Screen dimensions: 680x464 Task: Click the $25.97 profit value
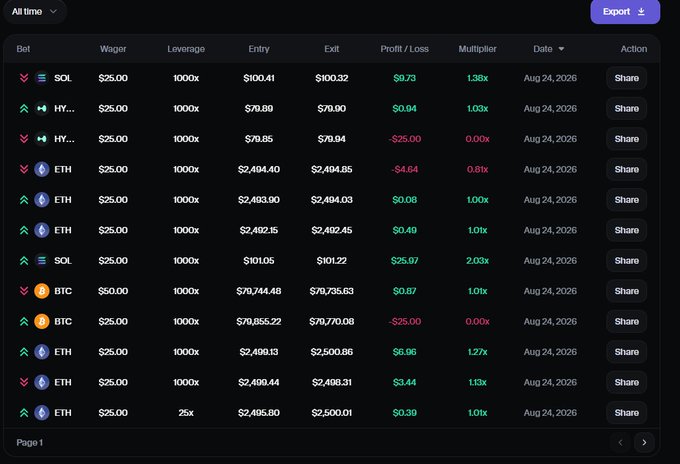pos(404,261)
